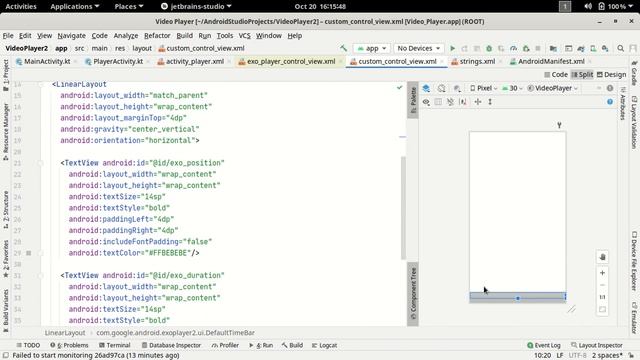Click the editor vertical scrollbar thumb

[x=403, y=207]
